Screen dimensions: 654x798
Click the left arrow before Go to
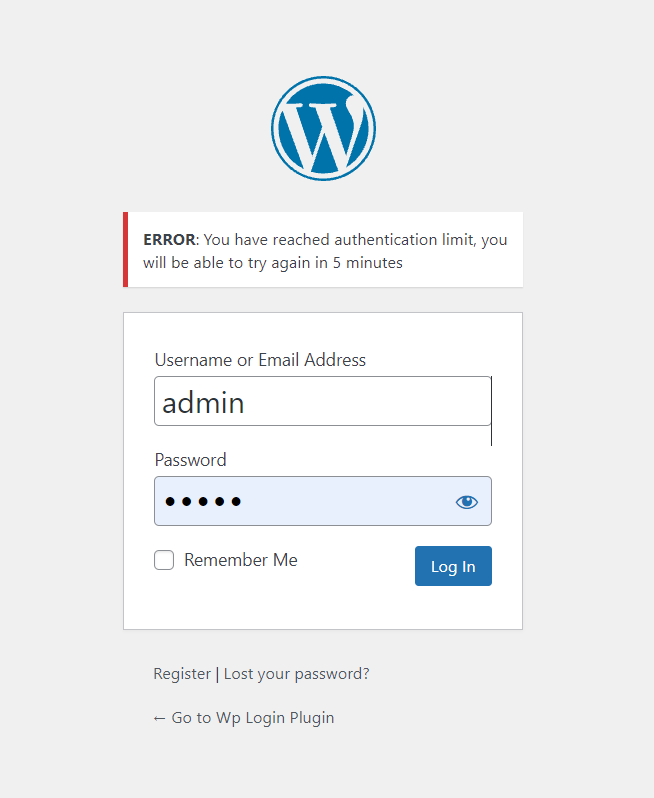click(159, 718)
